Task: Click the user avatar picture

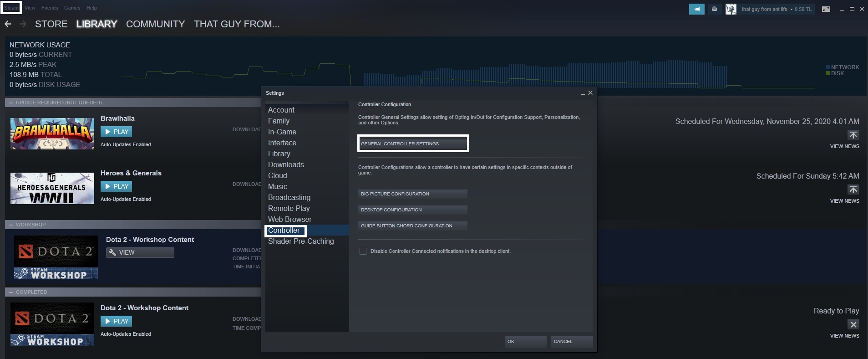Action: click(x=731, y=9)
